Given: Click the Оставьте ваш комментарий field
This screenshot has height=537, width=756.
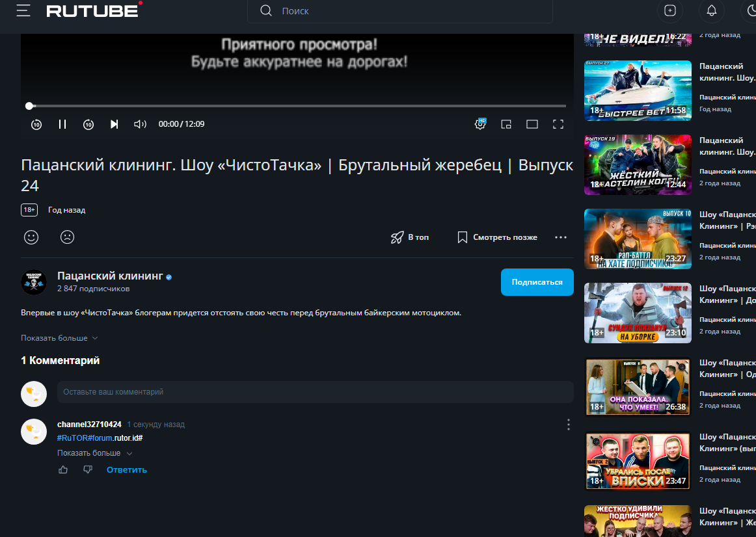Looking at the screenshot, I should pos(316,392).
